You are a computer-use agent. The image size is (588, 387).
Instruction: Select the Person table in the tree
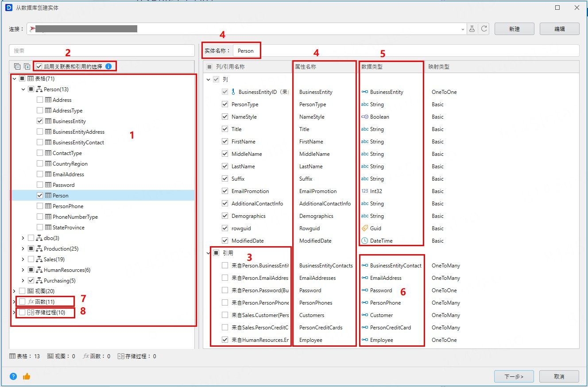61,196
